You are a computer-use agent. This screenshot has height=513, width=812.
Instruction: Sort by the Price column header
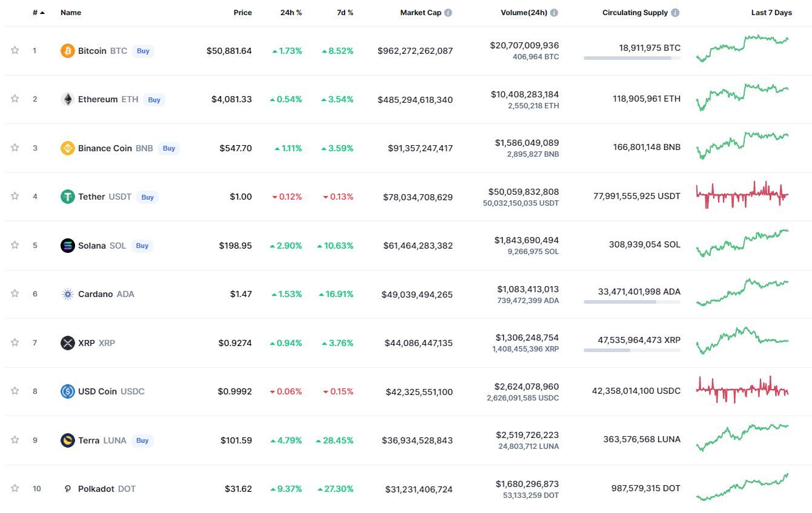[x=243, y=13]
